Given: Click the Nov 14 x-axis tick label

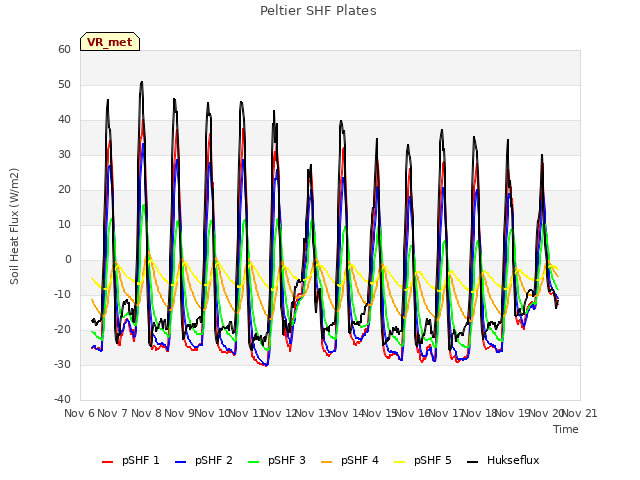Looking at the screenshot, I should tap(346, 413).
